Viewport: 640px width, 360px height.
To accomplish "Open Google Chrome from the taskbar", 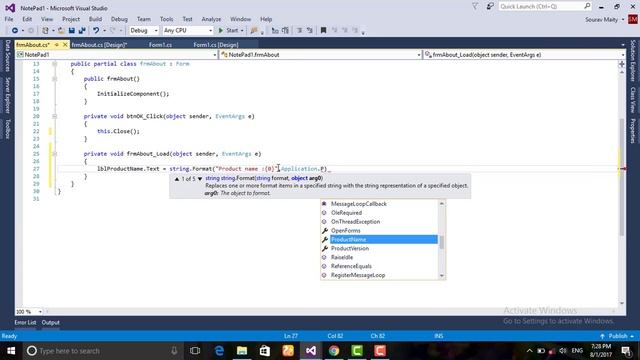I will coord(334,351).
